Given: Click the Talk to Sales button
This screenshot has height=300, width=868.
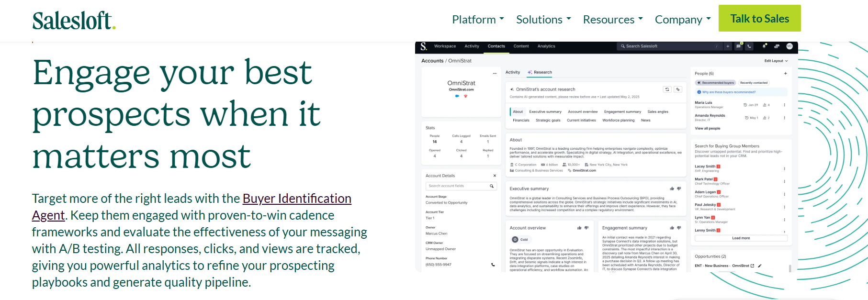Looking at the screenshot, I should [x=759, y=18].
